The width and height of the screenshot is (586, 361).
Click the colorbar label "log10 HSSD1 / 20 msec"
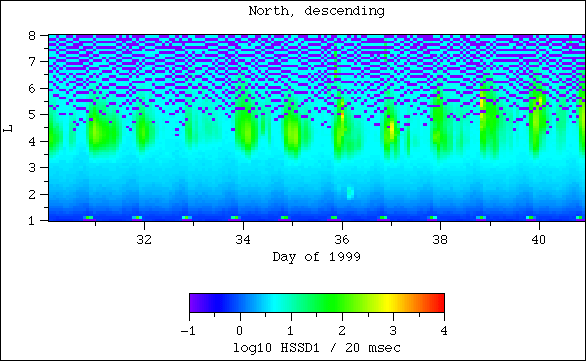coord(317,348)
